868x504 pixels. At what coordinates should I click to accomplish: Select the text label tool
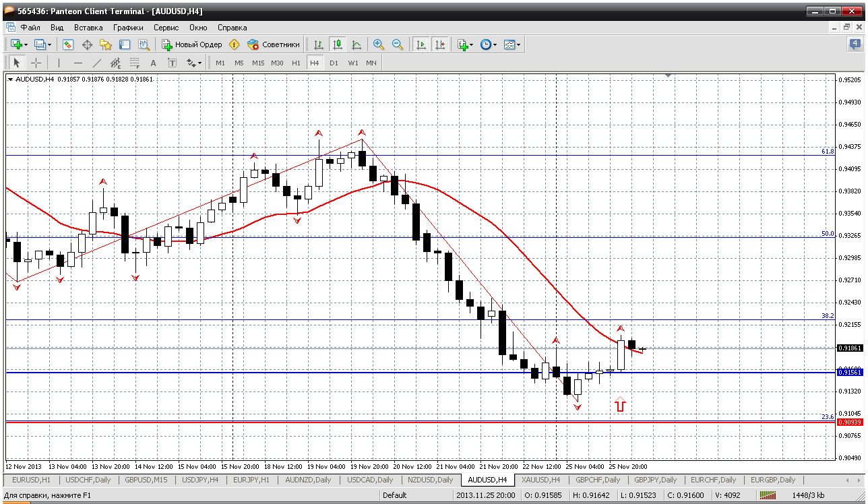point(172,63)
